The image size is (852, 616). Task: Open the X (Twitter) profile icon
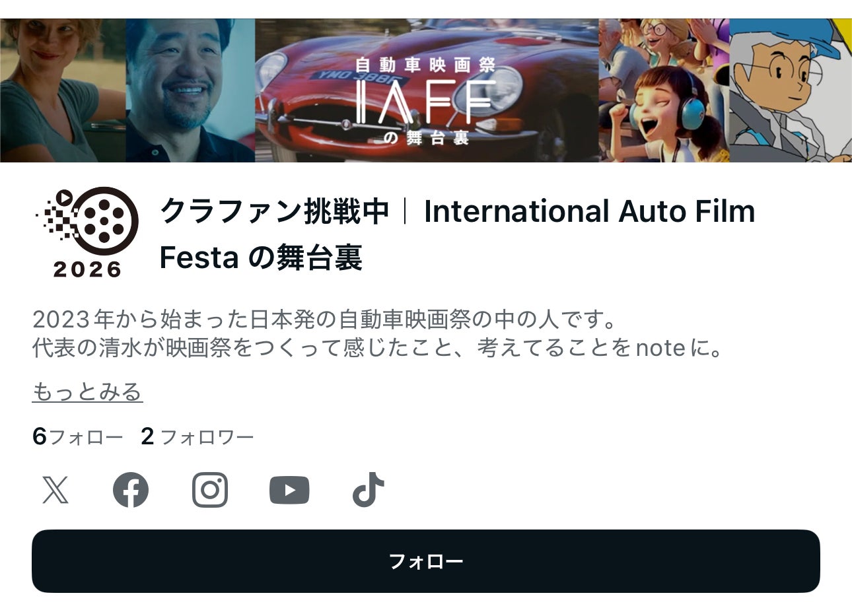[55, 490]
